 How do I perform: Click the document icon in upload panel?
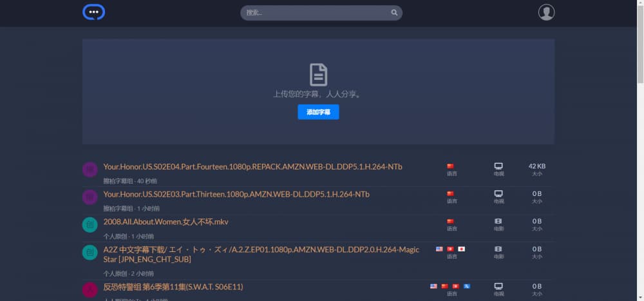[318, 75]
